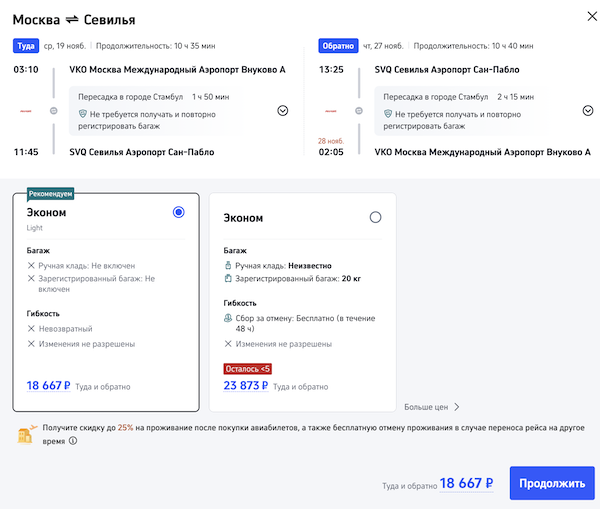Select the 23 873 ₽ Эконом fare radio
The image size is (600, 509).
(x=375, y=217)
